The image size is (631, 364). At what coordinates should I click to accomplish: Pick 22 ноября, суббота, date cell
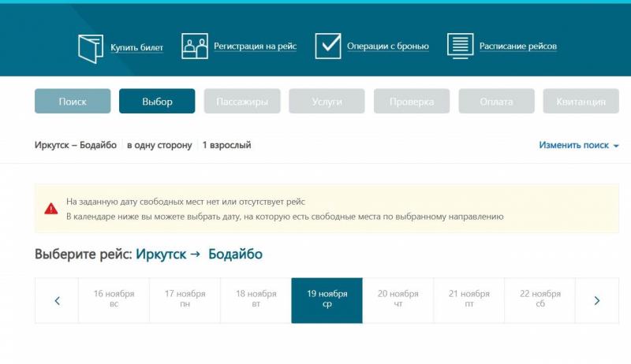click(540, 300)
